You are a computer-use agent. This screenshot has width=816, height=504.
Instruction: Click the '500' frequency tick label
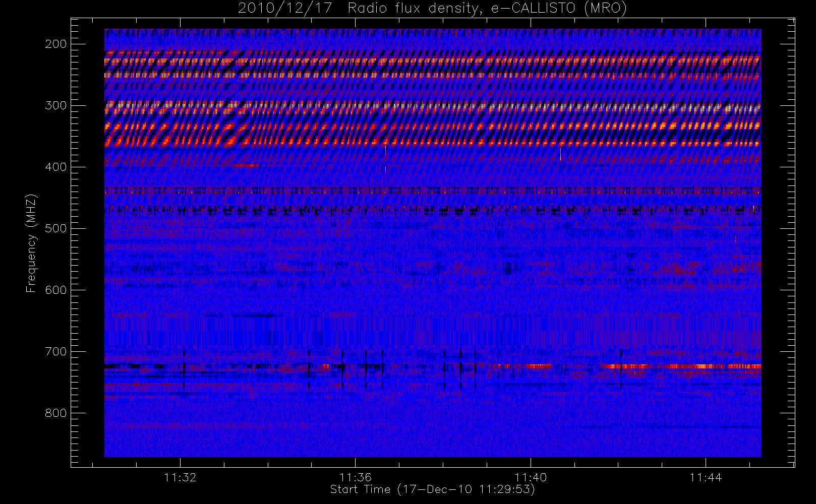(55, 228)
